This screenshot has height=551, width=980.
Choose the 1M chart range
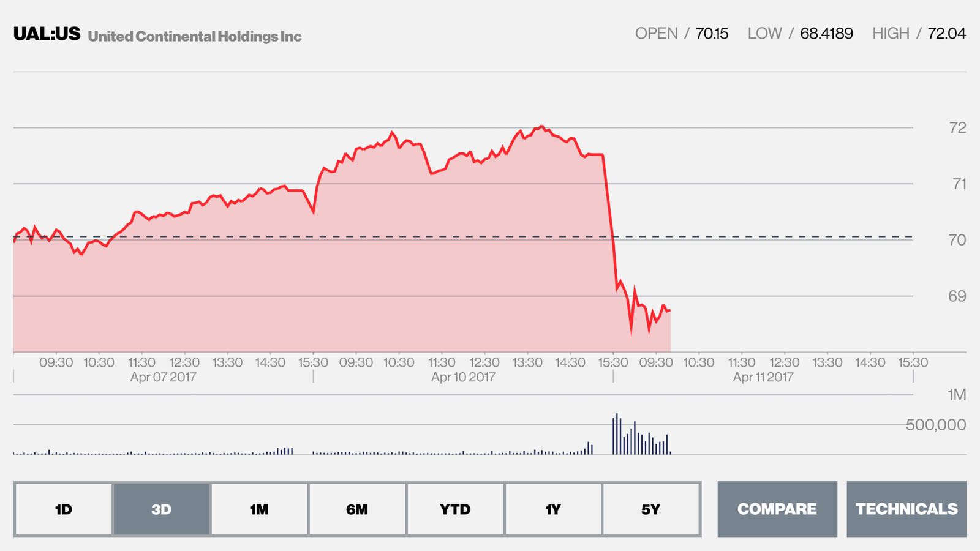pos(259,509)
